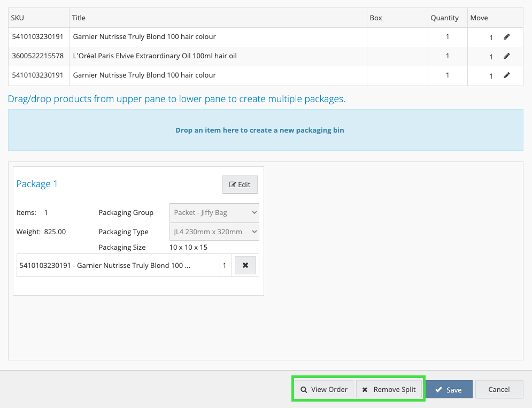Expand the Packaging Type dropdown
The image size is (532, 408).
pos(214,232)
